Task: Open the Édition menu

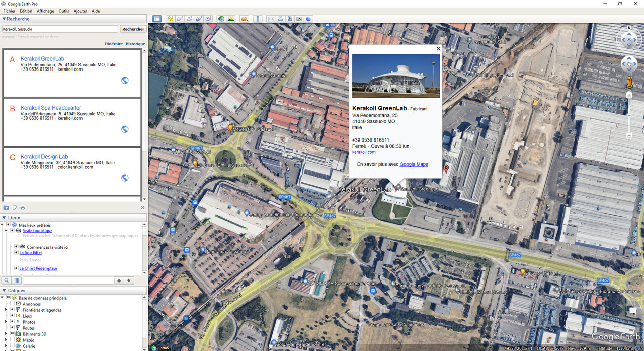Action: 26,11
